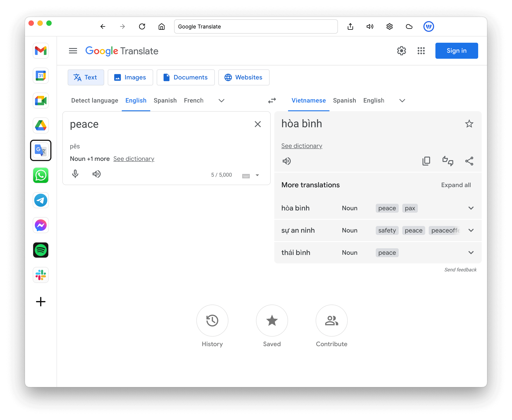
Task: Toggle audio pronunciation for hòa bình
Action: 287,161
